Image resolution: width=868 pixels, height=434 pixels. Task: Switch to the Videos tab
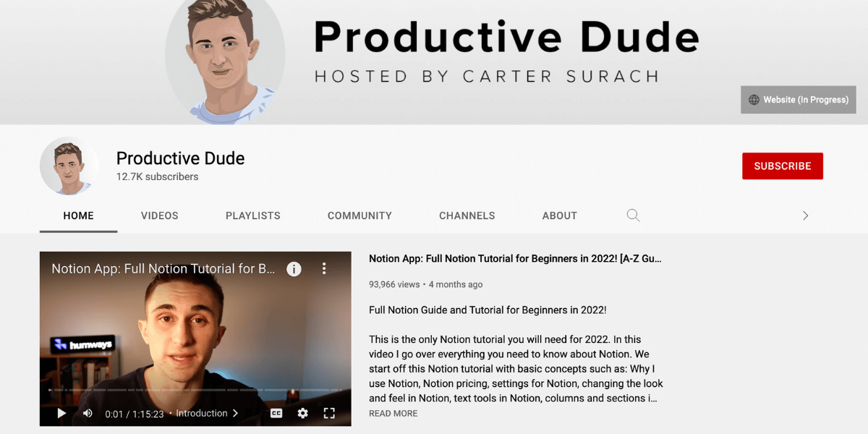tap(159, 216)
